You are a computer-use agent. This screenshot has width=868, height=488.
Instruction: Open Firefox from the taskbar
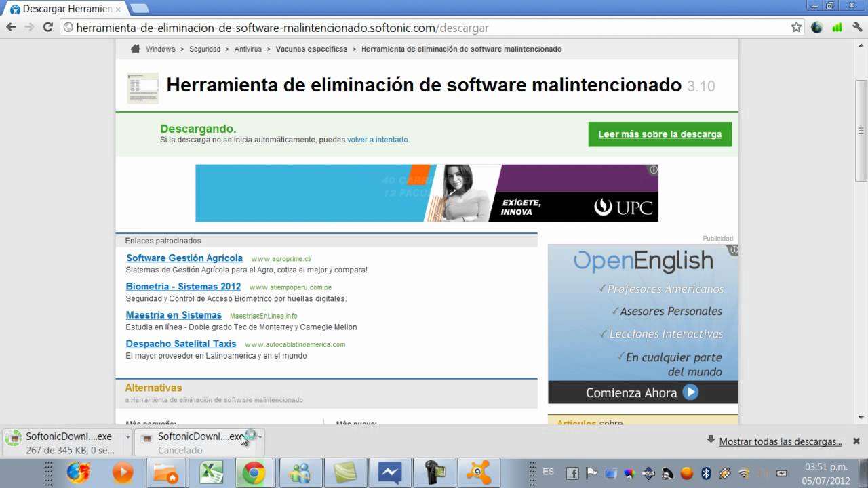click(79, 472)
